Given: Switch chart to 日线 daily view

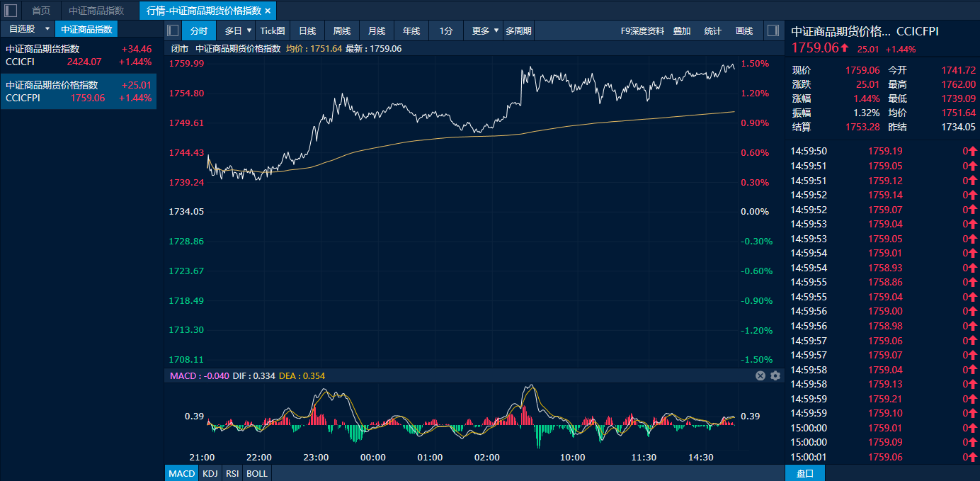Looking at the screenshot, I should (x=307, y=30).
